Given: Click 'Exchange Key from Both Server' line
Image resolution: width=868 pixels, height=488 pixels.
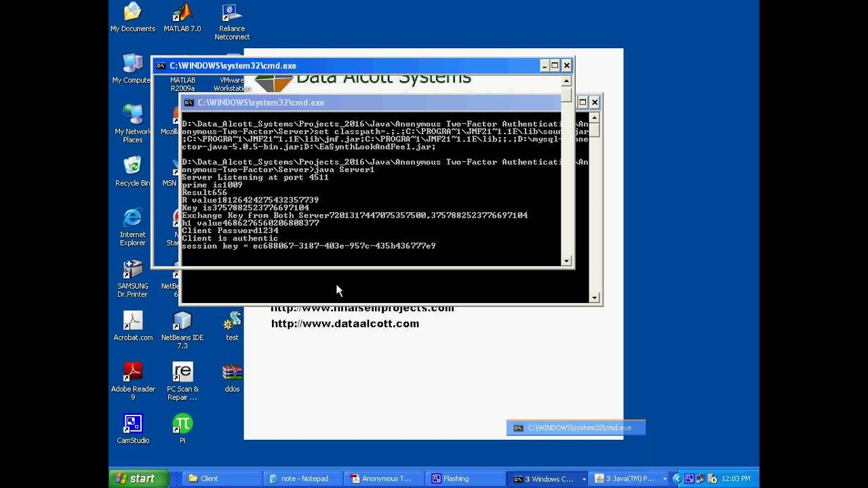Looking at the screenshot, I should click(x=355, y=216).
